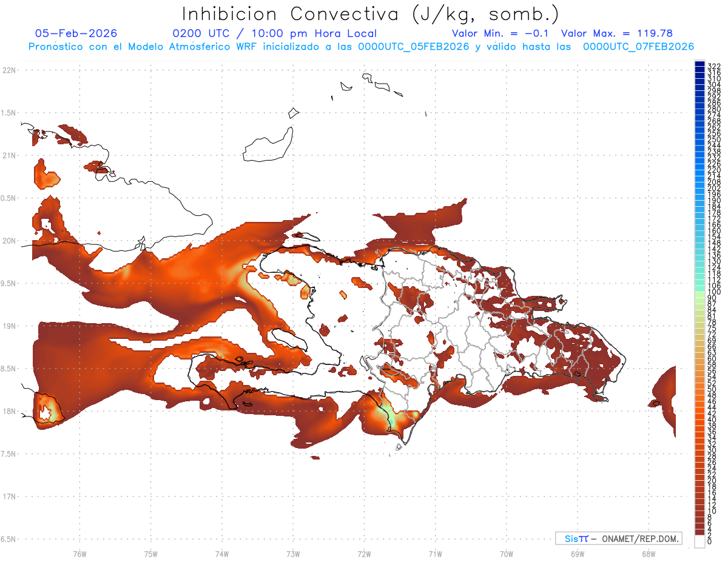Select the date 05-Feb-2026
The width and height of the screenshot is (728, 562).
point(76,34)
